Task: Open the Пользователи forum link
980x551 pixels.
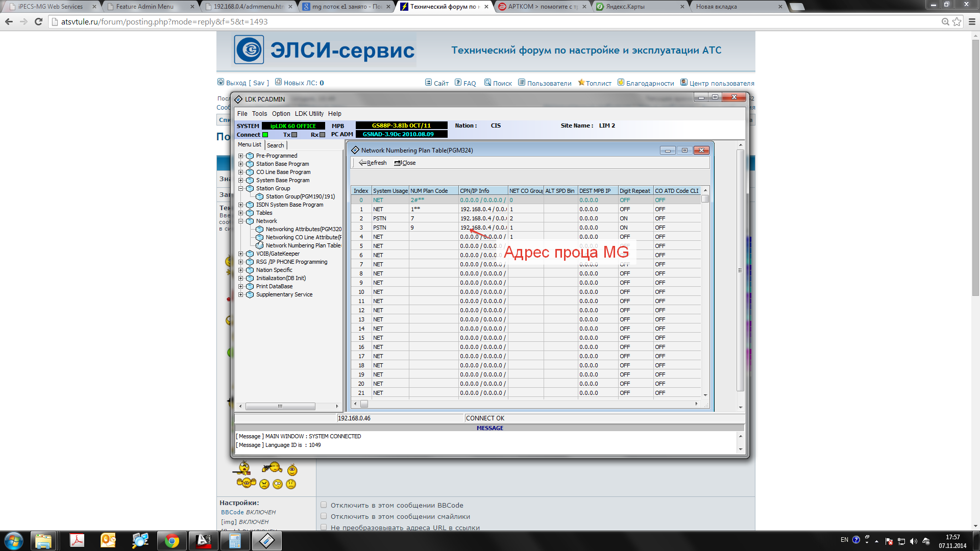Action: click(x=549, y=83)
